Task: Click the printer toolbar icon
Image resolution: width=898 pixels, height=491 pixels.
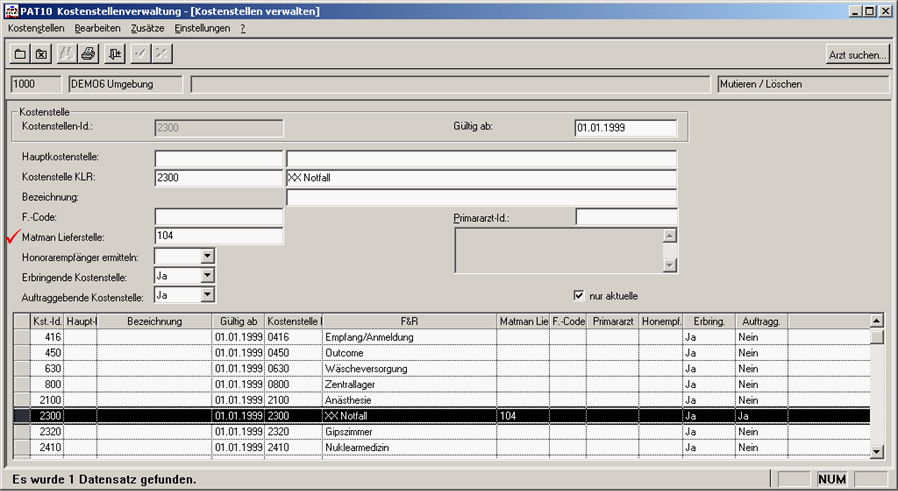Action: pyautogui.click(x=88, y=54)
